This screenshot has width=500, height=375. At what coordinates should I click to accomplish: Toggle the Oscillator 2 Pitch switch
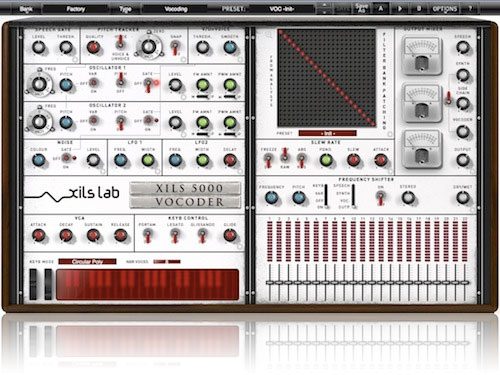pyautogui.click(x=120, y=123)
